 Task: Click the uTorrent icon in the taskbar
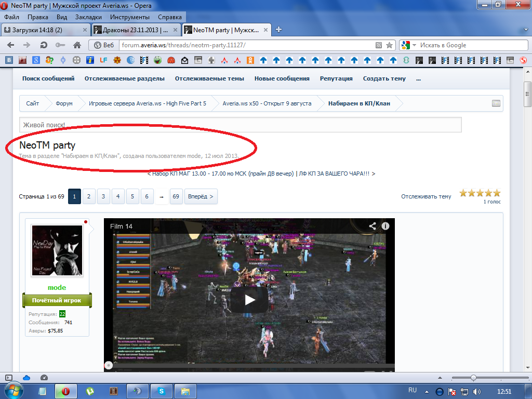(x=89, y=391)
